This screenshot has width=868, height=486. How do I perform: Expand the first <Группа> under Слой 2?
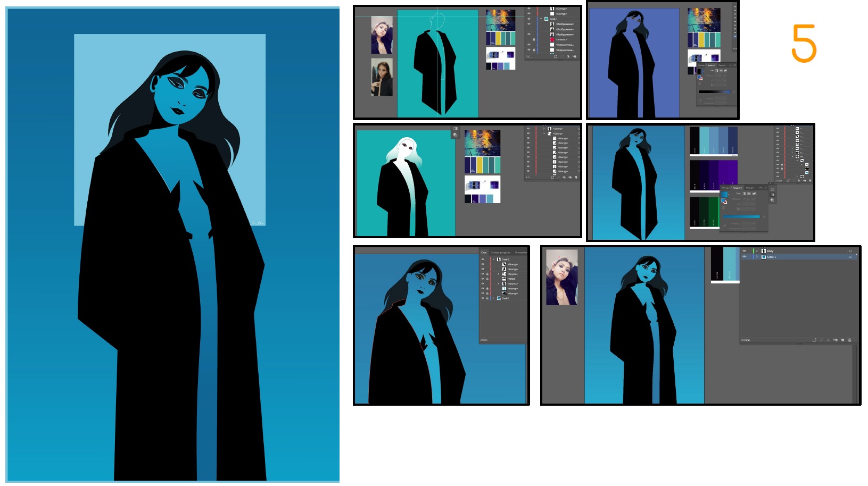pyautogui.click(x=498, y=274)
